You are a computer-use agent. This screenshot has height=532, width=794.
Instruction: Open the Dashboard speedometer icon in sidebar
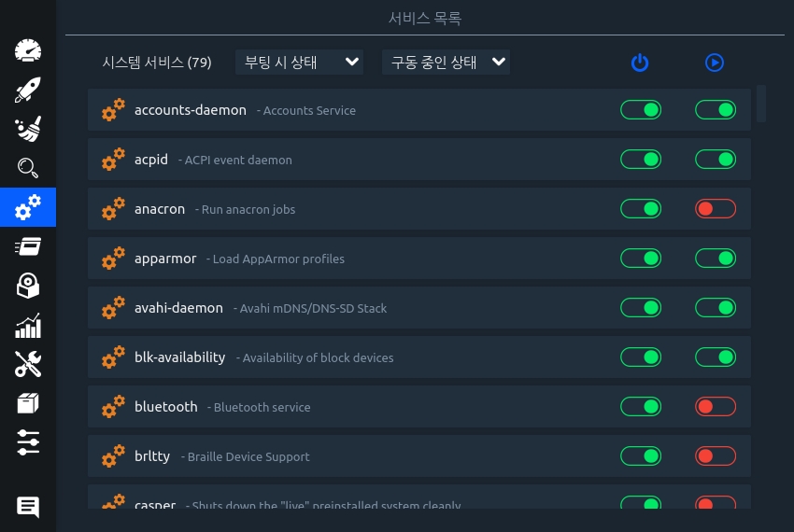click(x=28, y=50)
